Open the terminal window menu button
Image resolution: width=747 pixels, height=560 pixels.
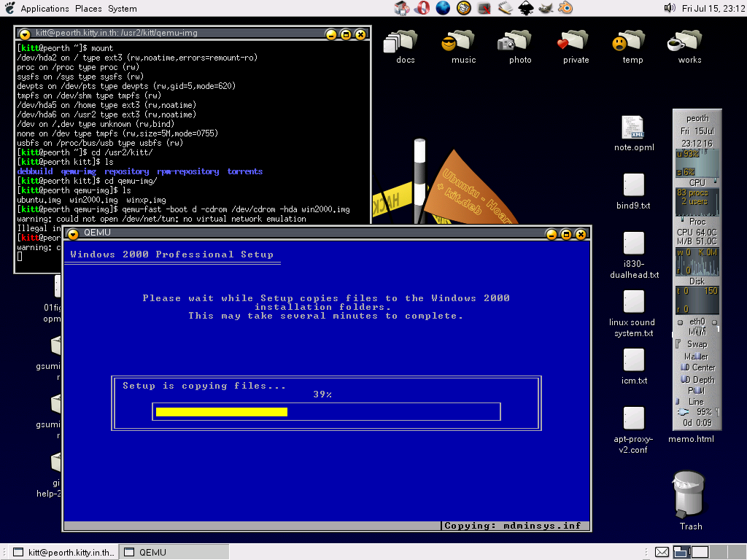[25, 34]
